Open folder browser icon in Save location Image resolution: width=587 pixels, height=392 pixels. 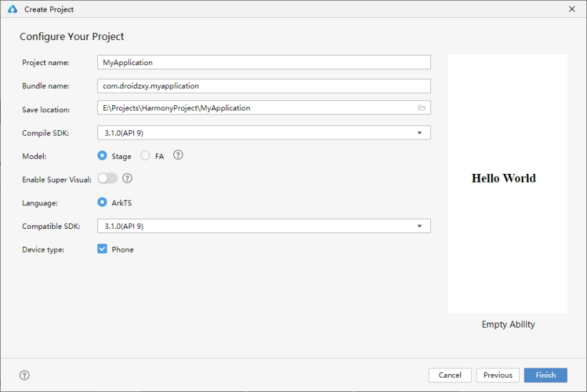[422, 108]
